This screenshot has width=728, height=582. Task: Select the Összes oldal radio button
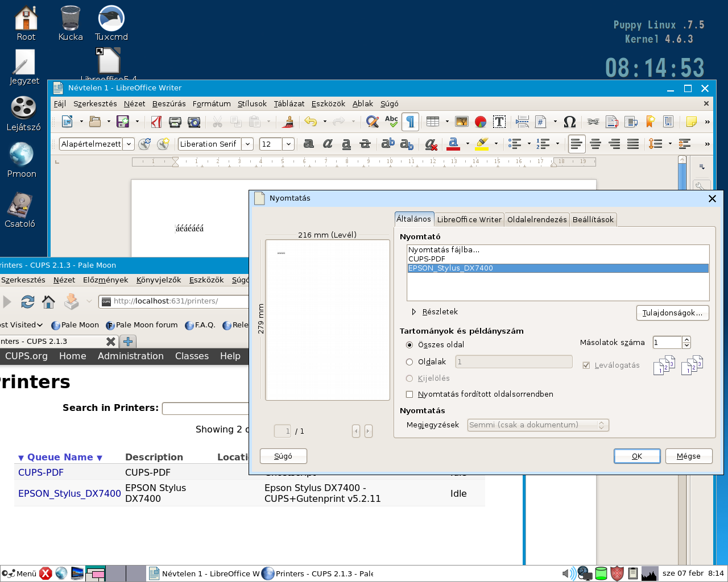(409, 345)
